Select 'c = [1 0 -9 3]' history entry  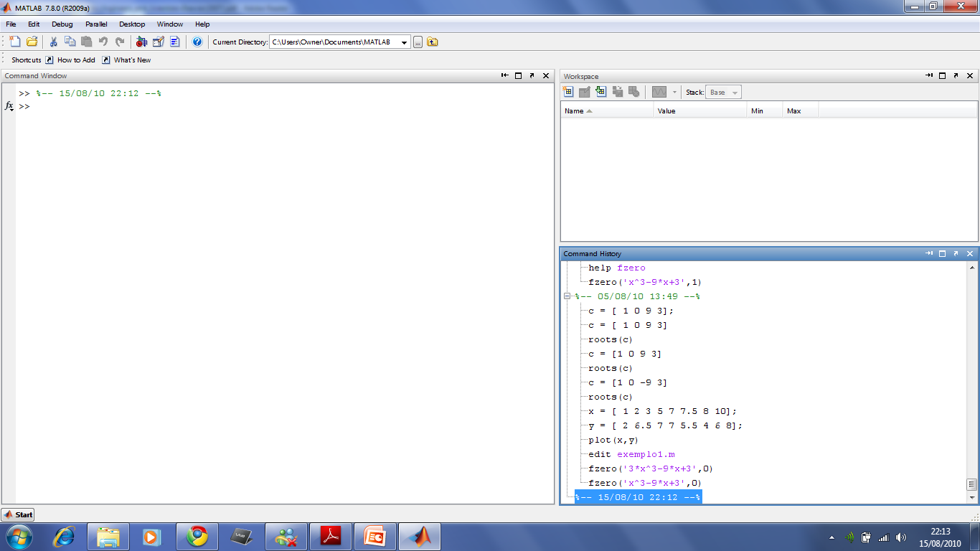pos(628,382)
